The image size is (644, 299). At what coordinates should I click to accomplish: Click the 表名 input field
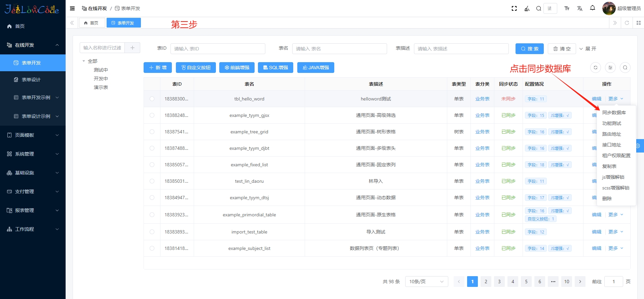coord(339,49)
